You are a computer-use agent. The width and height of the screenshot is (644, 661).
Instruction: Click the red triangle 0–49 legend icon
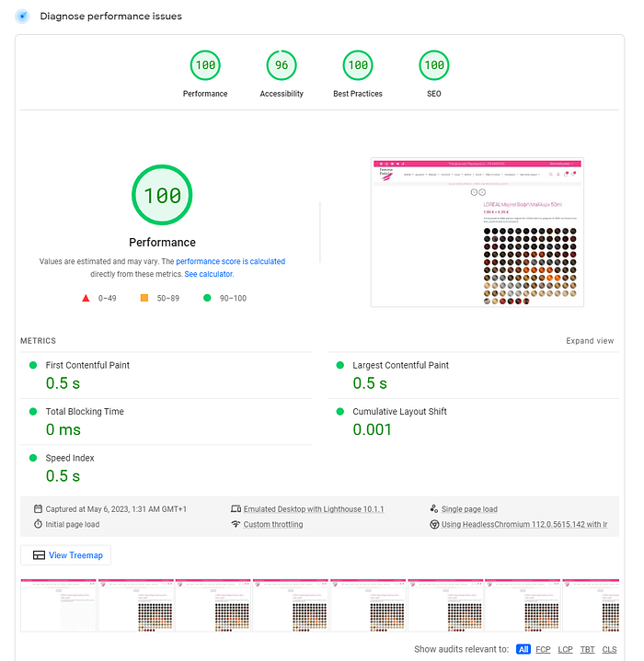(86, 298)
